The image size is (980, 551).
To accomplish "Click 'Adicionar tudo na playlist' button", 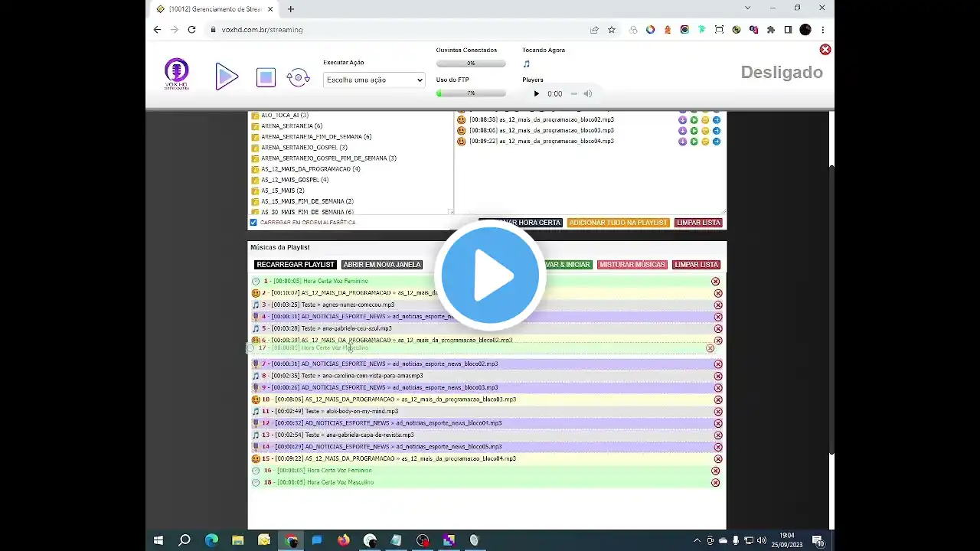I will pos(619,223).
